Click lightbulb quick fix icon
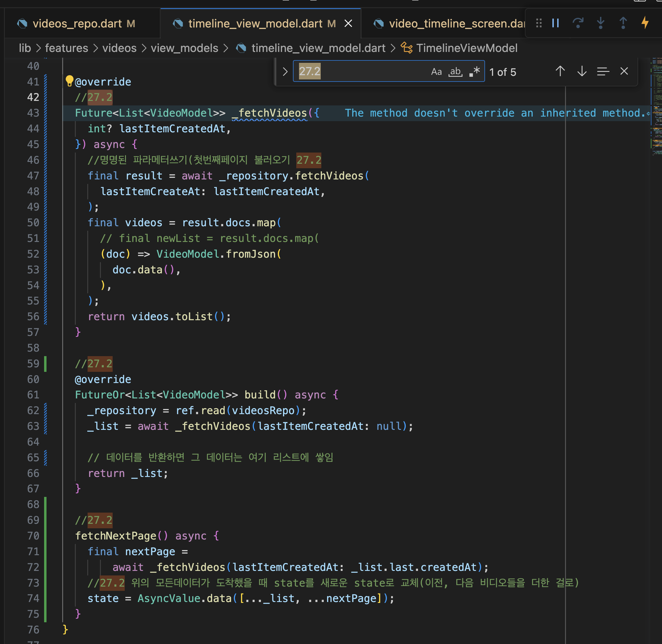 pos(69,81)
